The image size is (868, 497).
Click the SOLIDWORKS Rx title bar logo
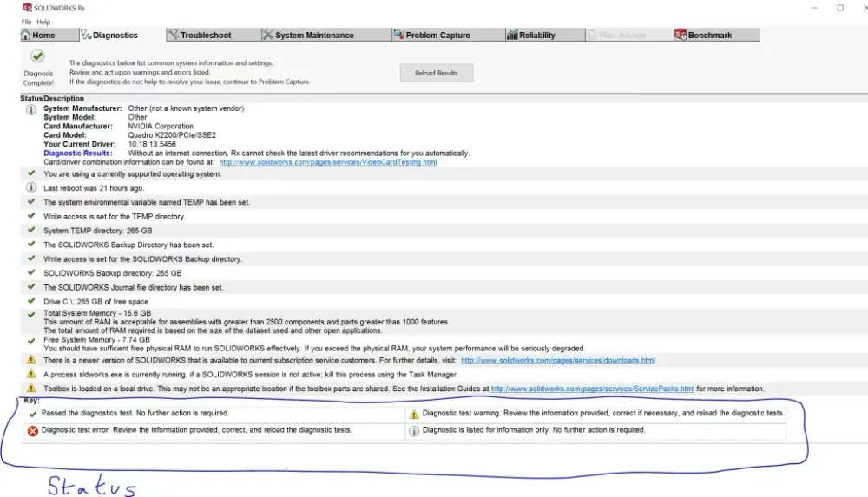[x=27, y=8]
